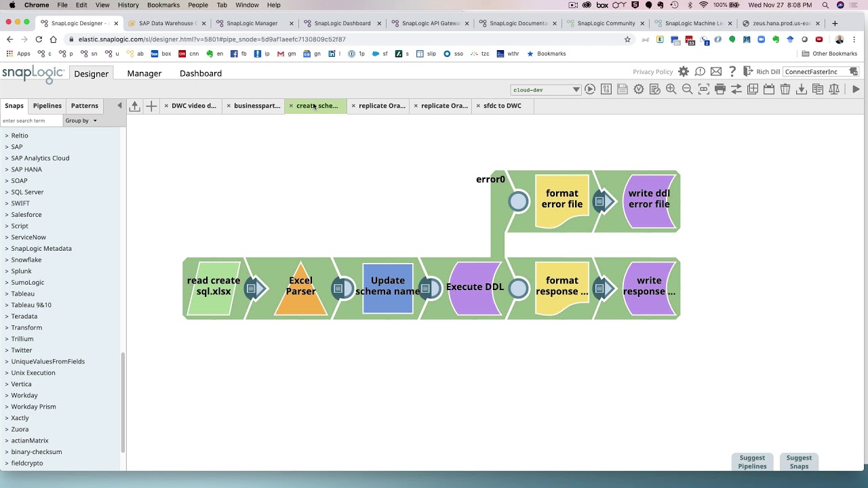Click the printer icon in the toolbar
Screen dimensions: 868x488
[x=720, y=89]
